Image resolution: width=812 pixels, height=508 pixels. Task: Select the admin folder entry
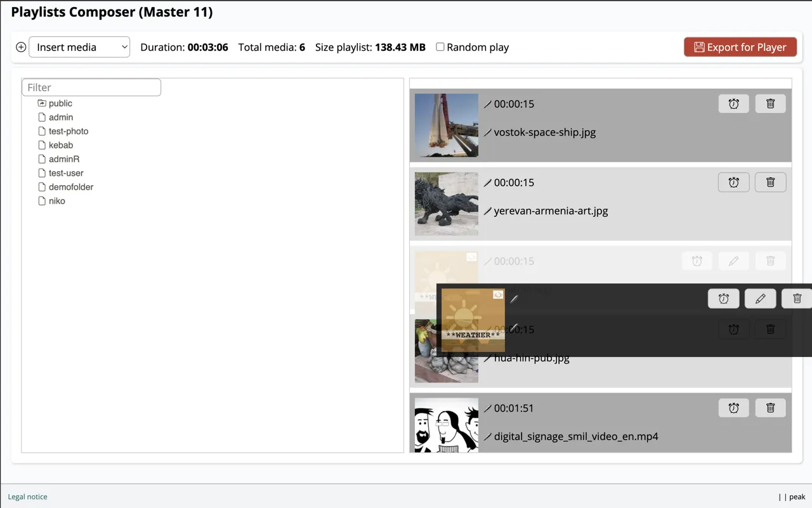coord(61,117)
